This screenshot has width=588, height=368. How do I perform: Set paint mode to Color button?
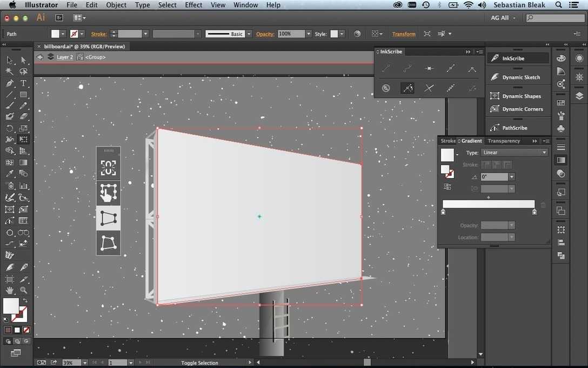[x=8, y=330]
